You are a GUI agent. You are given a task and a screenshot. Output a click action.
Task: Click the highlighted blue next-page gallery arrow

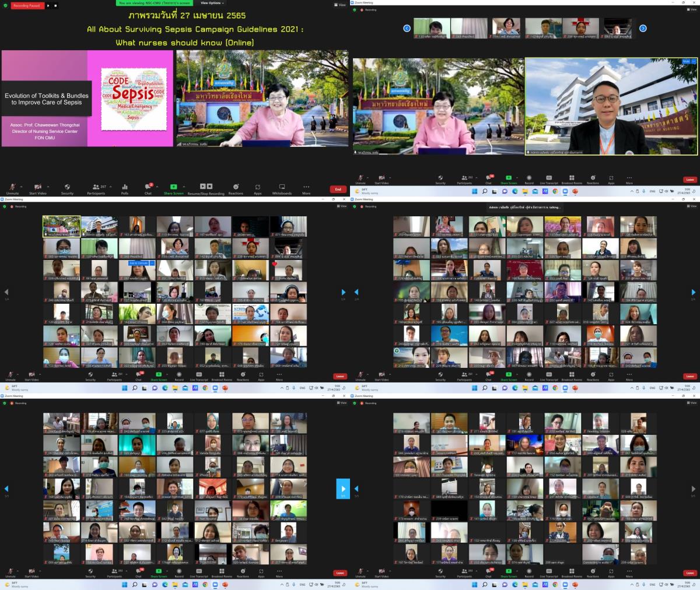343,489
